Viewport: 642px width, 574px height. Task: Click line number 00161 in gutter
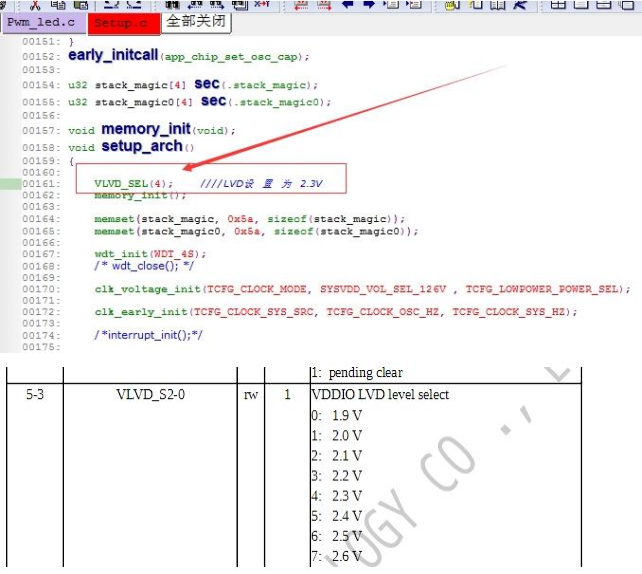[41, 183]
